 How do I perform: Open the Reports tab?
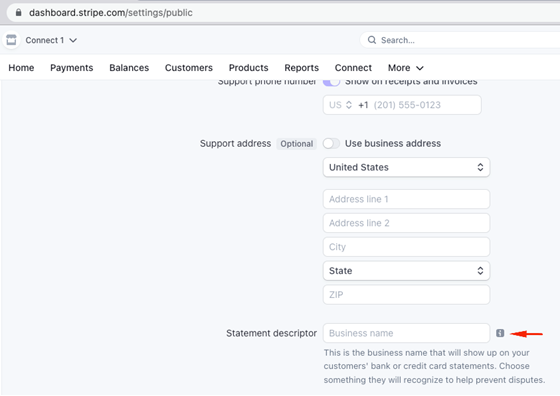pos(301,68)
